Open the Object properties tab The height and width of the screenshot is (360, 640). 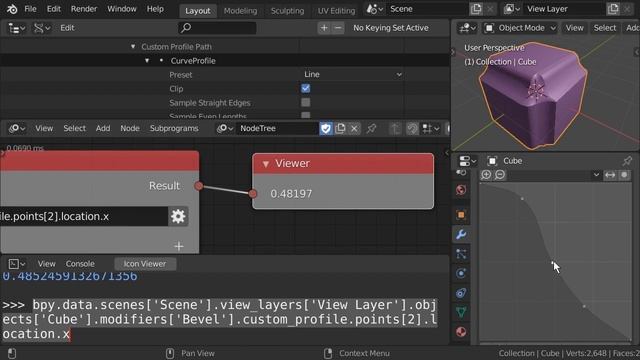(461, 215)
